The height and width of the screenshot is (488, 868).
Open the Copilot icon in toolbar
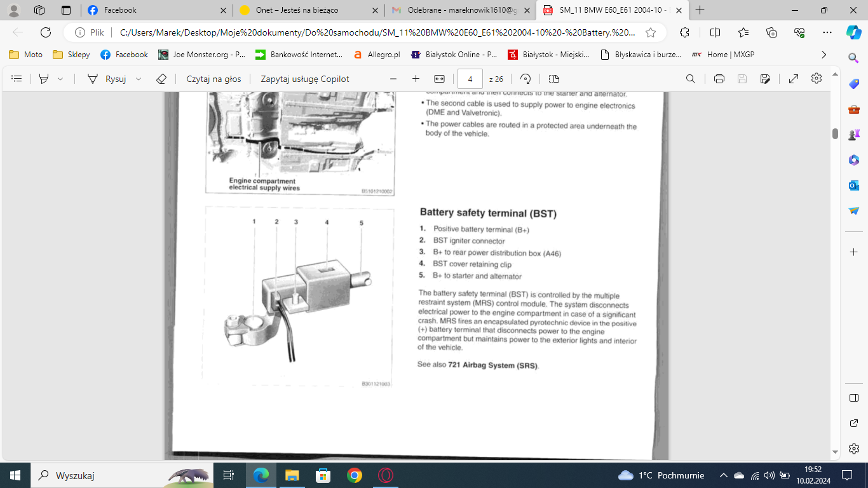(853, 32)
